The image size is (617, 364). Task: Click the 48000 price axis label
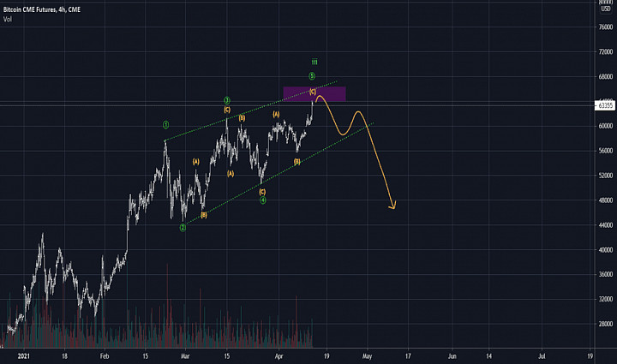tap(606, 200)
